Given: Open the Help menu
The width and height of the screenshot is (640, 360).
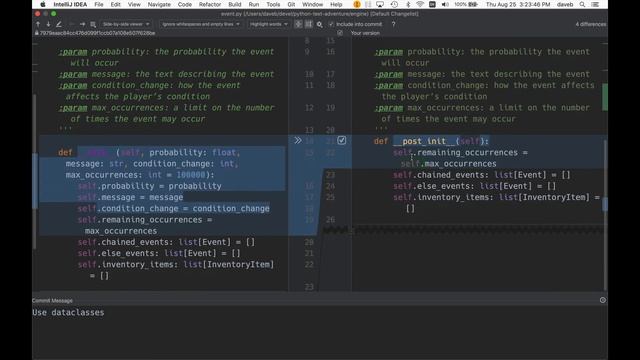Looking at the screenshot, I should coord(336,4).
